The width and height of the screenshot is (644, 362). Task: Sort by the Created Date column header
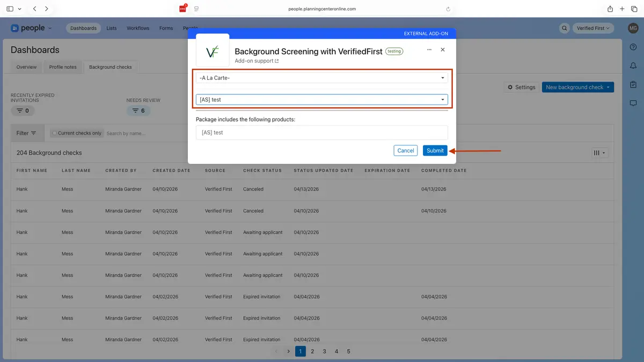[171, 171]
